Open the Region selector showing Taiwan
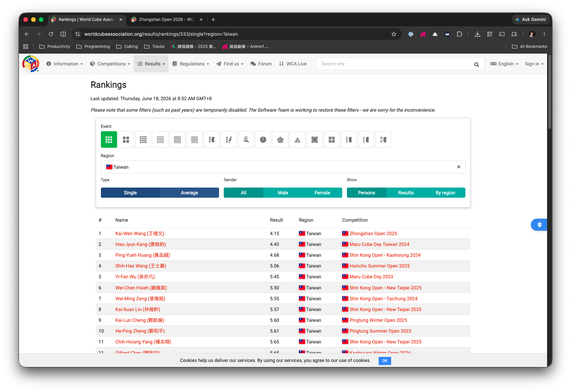The image size is (571, 392). (283, 167)
